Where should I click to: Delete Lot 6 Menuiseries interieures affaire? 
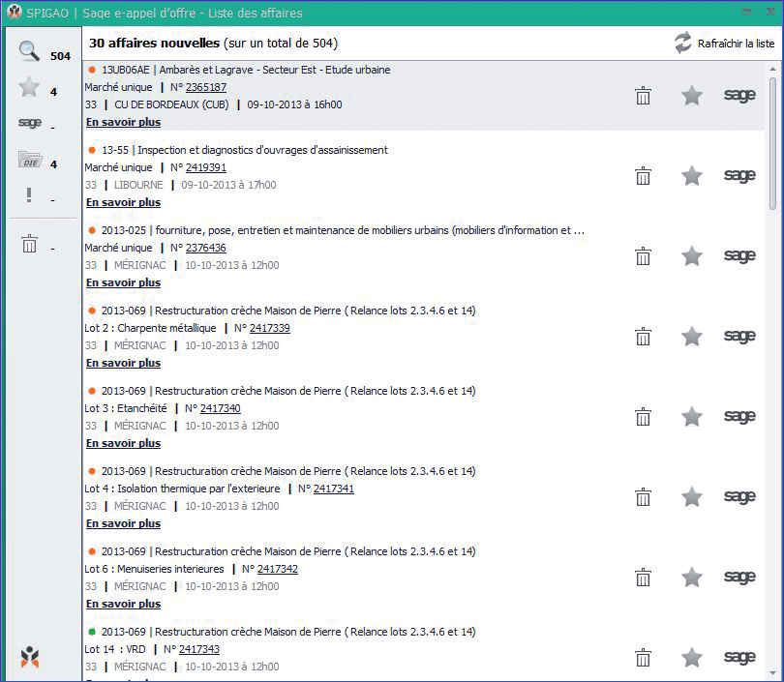tap(643, 578)
